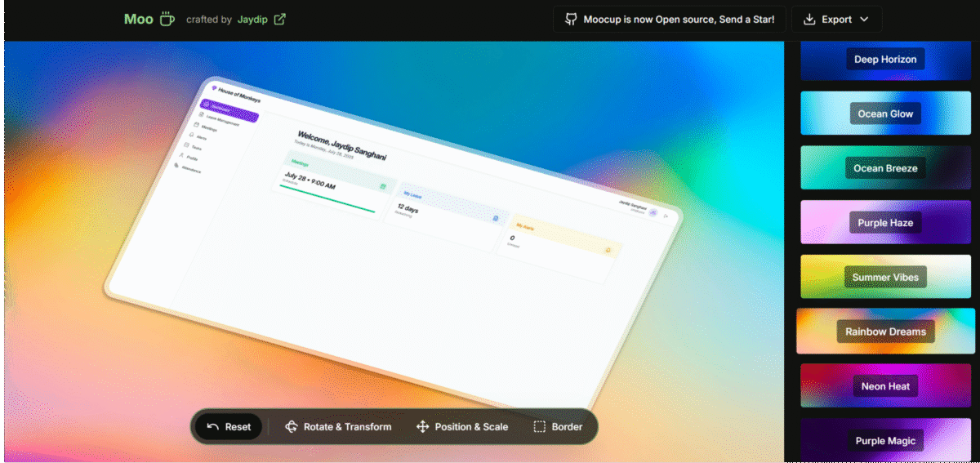Click the Rotate & Transform icon

(292, 426)
